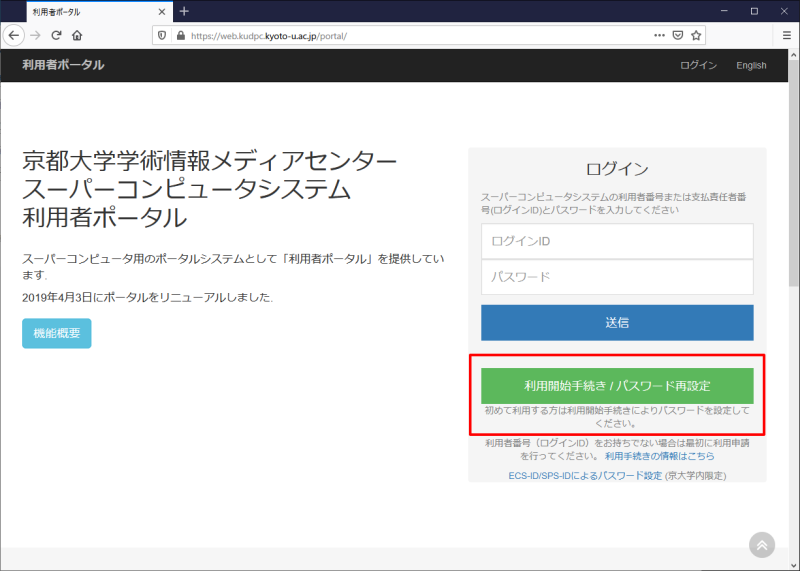Click the 利用者ポータル brand title in the navbar

63,65
